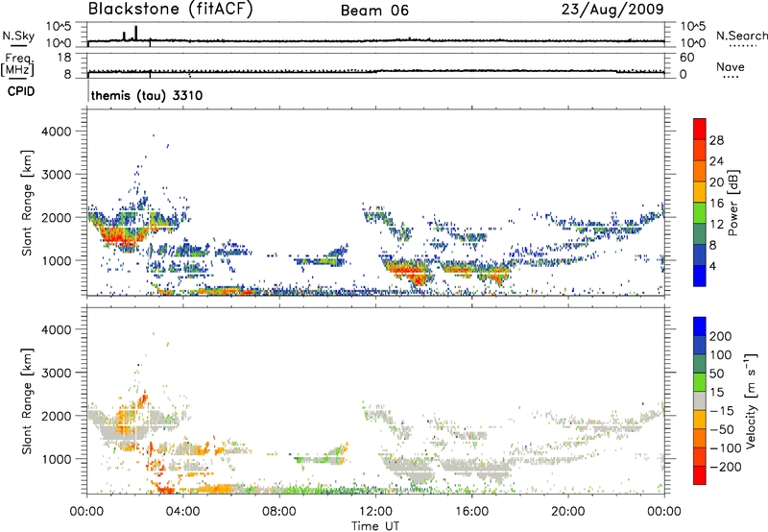Click the '200' tick on velocity colorbar

[x=721, y=336]
